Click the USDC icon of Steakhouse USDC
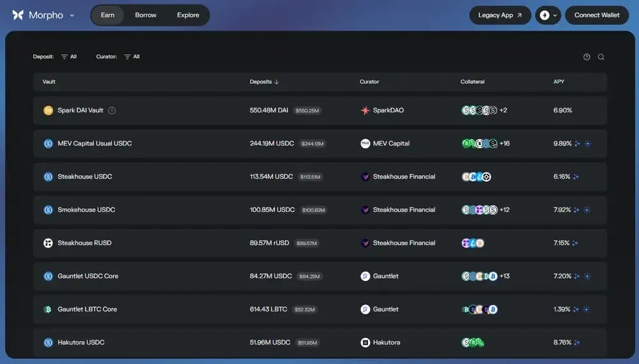 (x=48, y=177)
